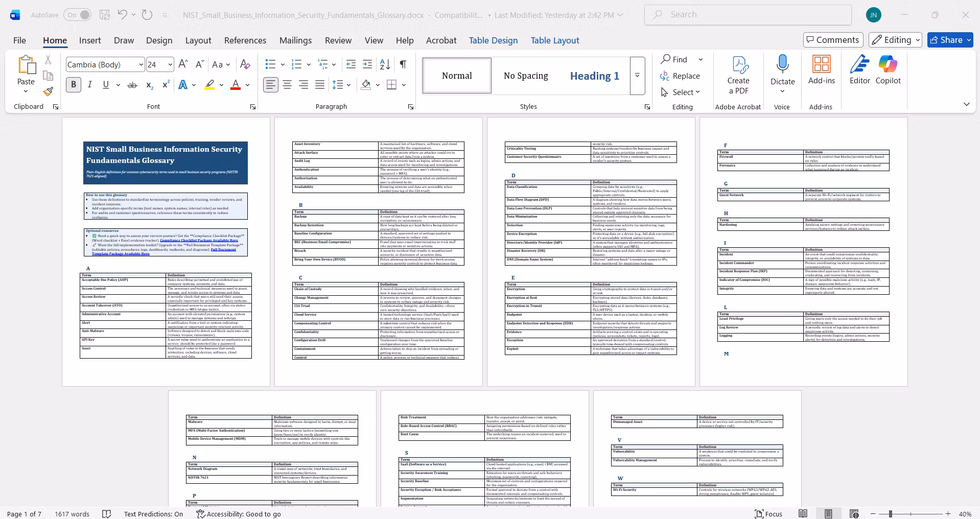Adjust the zoom slider handle
Viewport: 980px width, 519px height.
(x=891, y=514)
